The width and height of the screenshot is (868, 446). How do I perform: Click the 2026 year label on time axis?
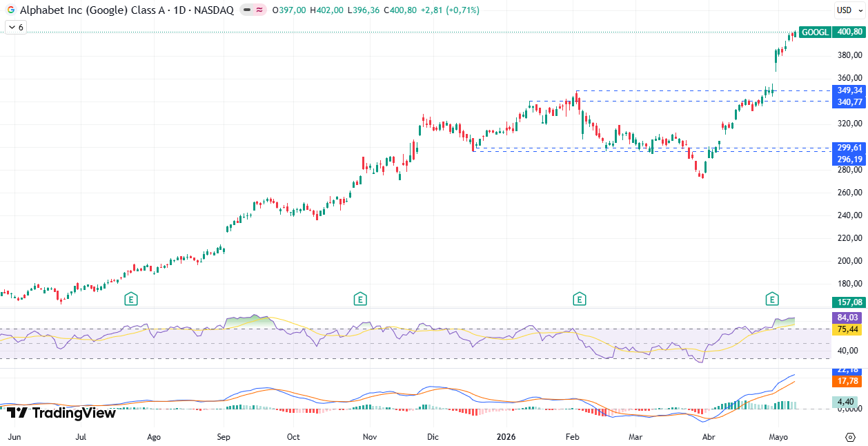pyautogui.click(x=506, y=437)
